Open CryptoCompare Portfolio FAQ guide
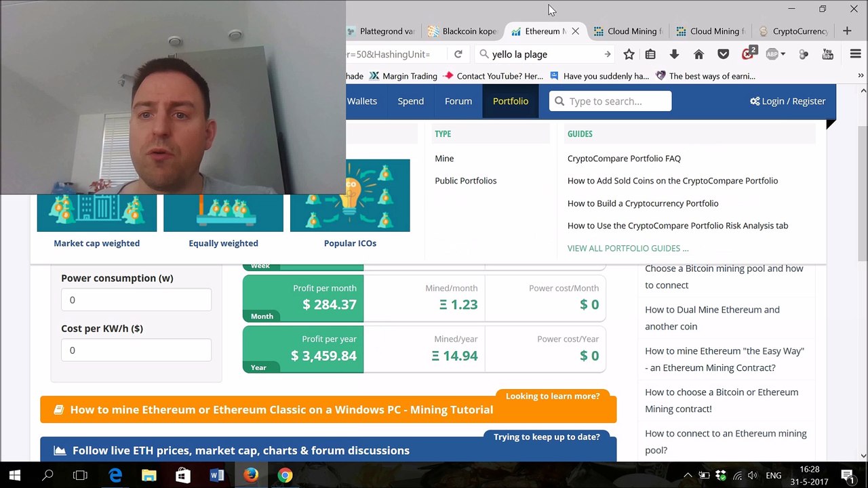Screen dimensions: 868x488 [x=624, y=159]
